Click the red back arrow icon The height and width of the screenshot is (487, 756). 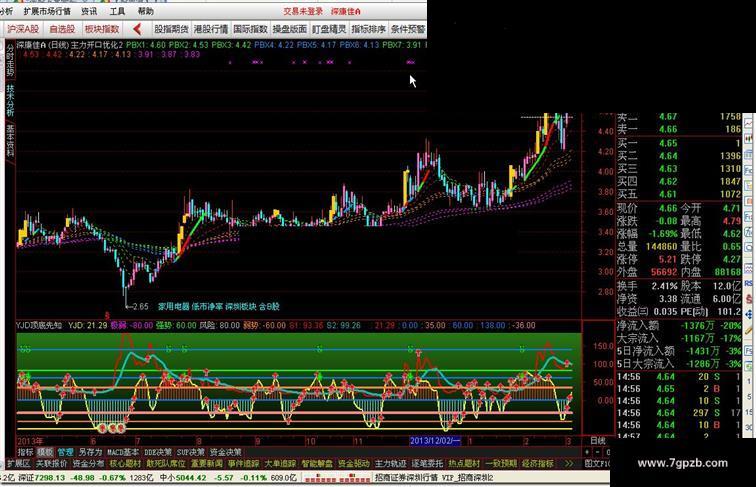pyautogui.click(x=137, y=29)
